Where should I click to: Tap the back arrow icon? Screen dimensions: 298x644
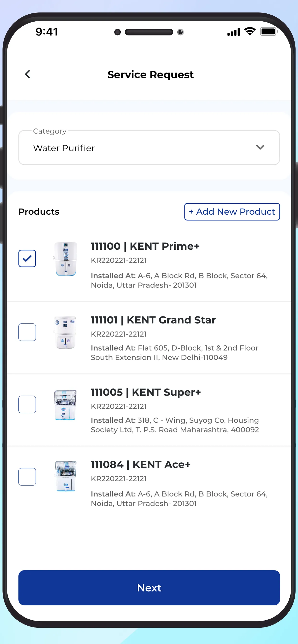(x=28, y=74)
